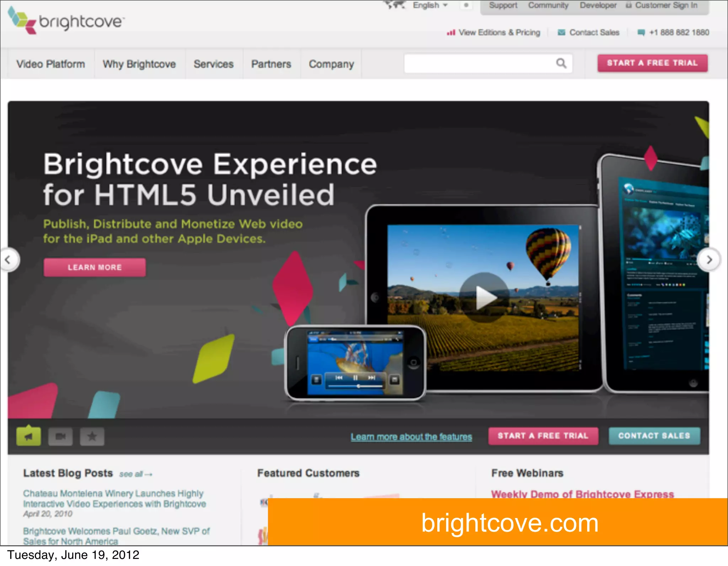728x566 pixels.
Task: Expand the English language dropdown
Action: 430,5
